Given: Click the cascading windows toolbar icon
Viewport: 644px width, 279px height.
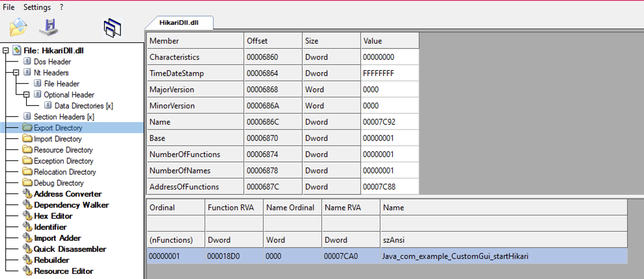Looking at the screenshot, I should [x=112, y=28].
